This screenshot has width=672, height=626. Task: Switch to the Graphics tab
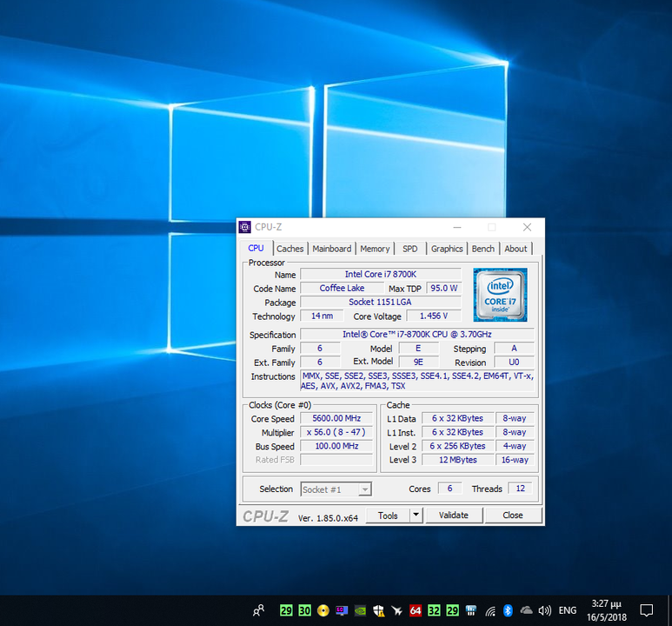tap(447, 249)
